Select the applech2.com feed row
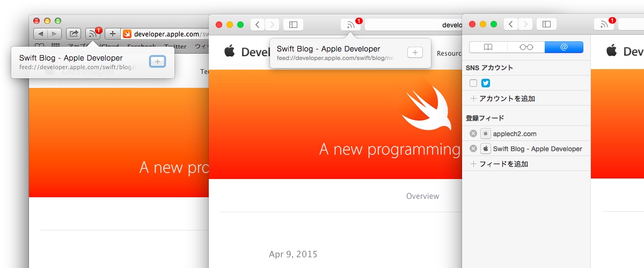Viewport: 644px width, 268px height. click(526, 133)
